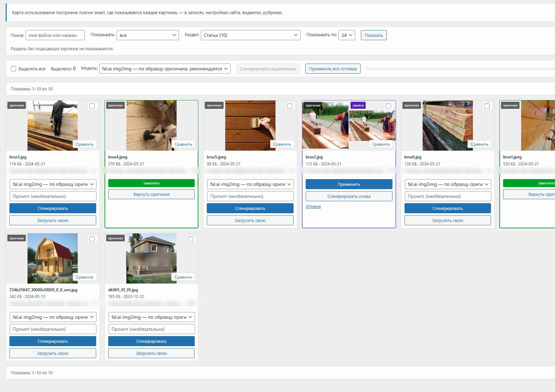Click the brus4.jpeg file name text
The height and width of the screenshot is (392, 555).
point(118,157)
